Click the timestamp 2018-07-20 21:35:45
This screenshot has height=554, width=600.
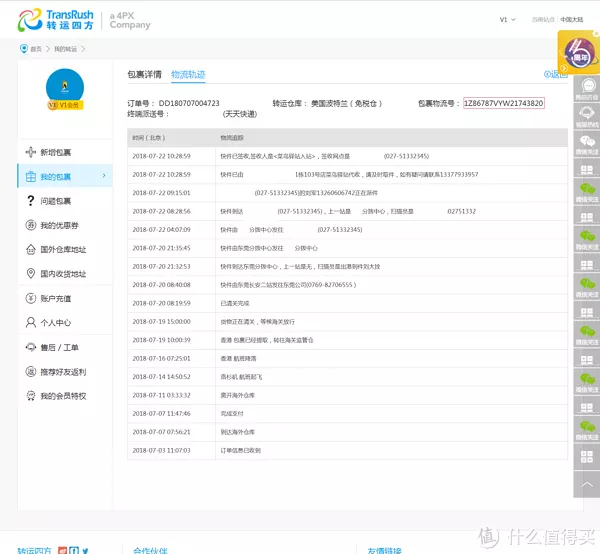click(x=161, y=248)
